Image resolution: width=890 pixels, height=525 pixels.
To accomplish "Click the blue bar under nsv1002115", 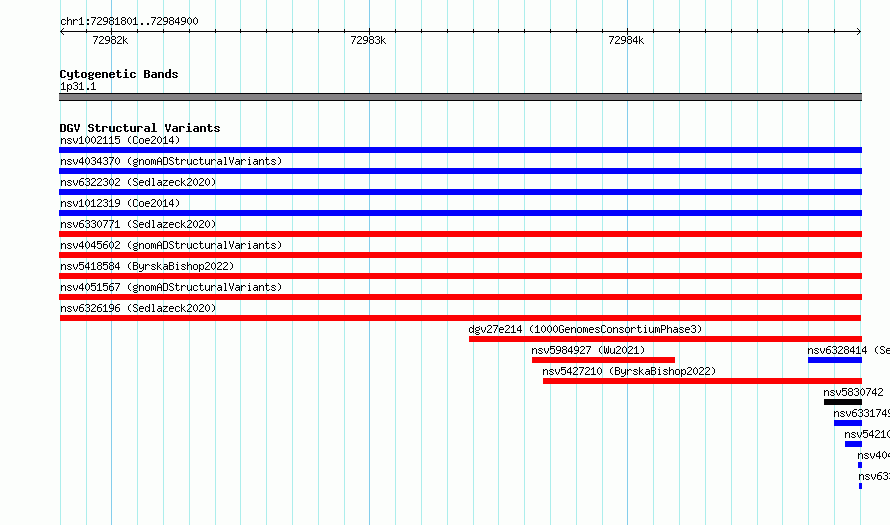I will click(460, 150).
